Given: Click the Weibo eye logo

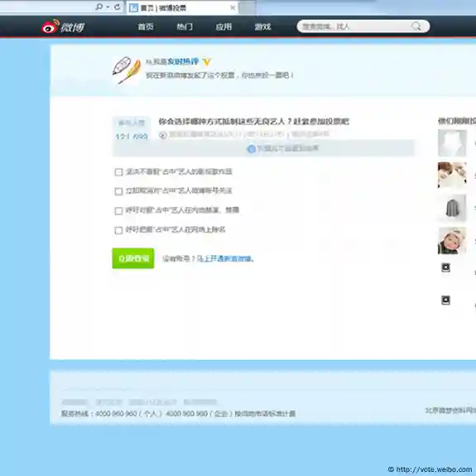Looking at the screenshot, I should pyautogui.click(x=50, y=26).
